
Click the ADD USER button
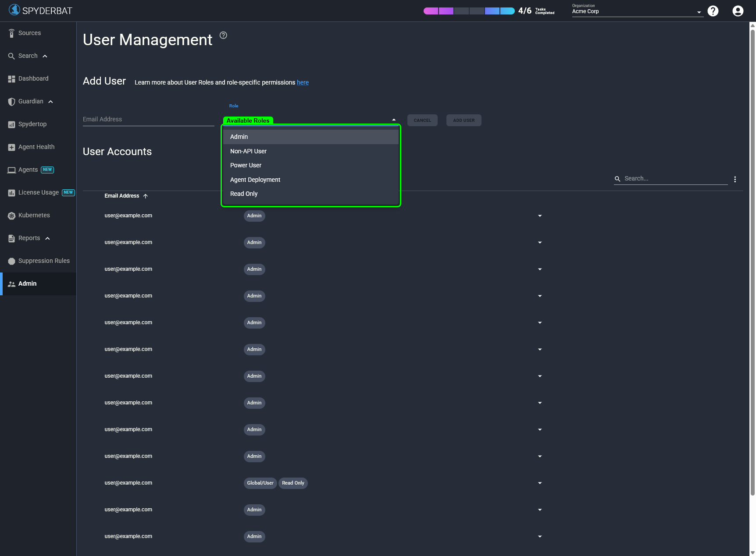coord(464,120)
